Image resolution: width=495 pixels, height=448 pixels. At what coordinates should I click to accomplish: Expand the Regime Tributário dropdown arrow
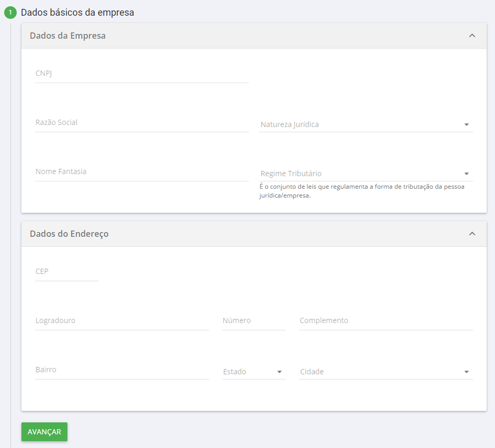click(466, 174)
